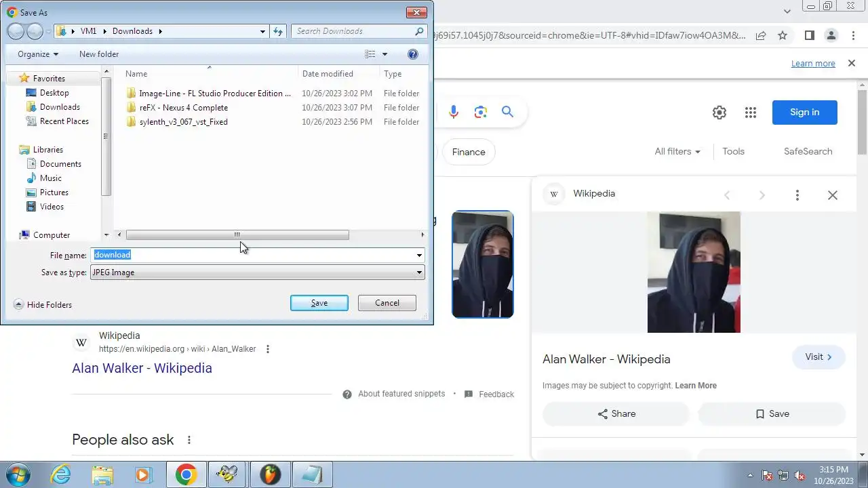Open the Organize dropdown menu
This screenshot has height=488, width=868.
[x=38, y=54]
